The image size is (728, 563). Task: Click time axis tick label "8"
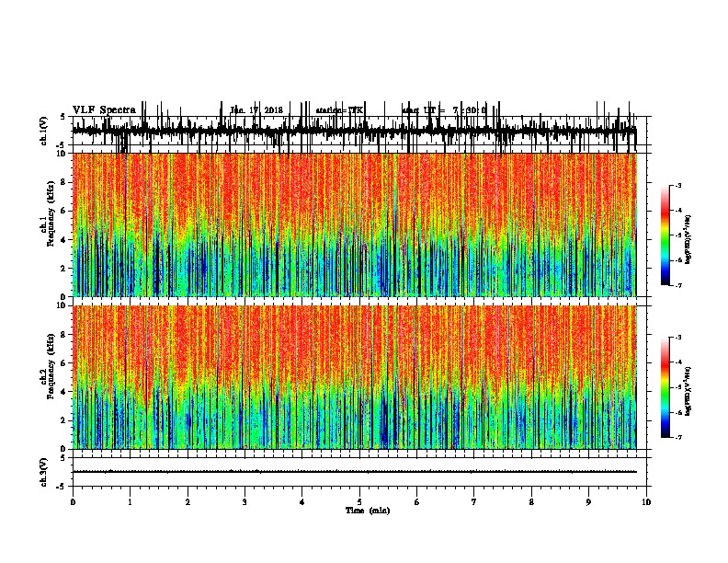pos(531,502)
